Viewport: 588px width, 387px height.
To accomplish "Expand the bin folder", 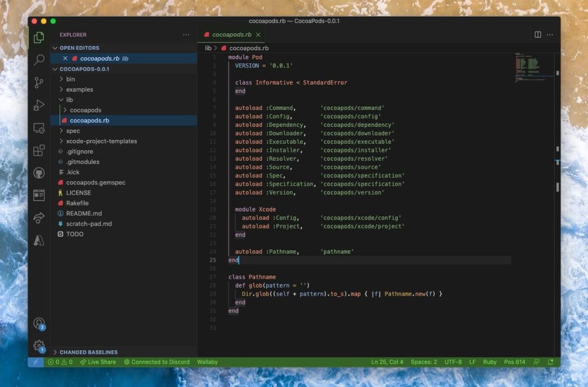I will [71, 79].
